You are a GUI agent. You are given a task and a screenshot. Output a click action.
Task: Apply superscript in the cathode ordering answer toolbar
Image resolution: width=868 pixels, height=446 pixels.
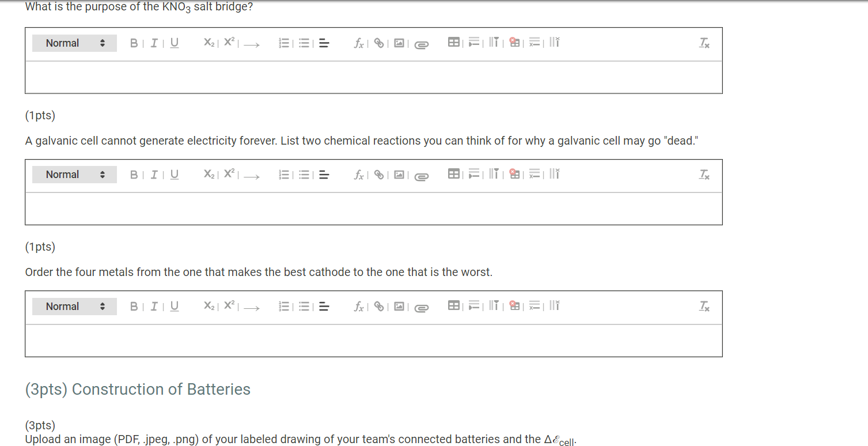[x=229, y=307]
